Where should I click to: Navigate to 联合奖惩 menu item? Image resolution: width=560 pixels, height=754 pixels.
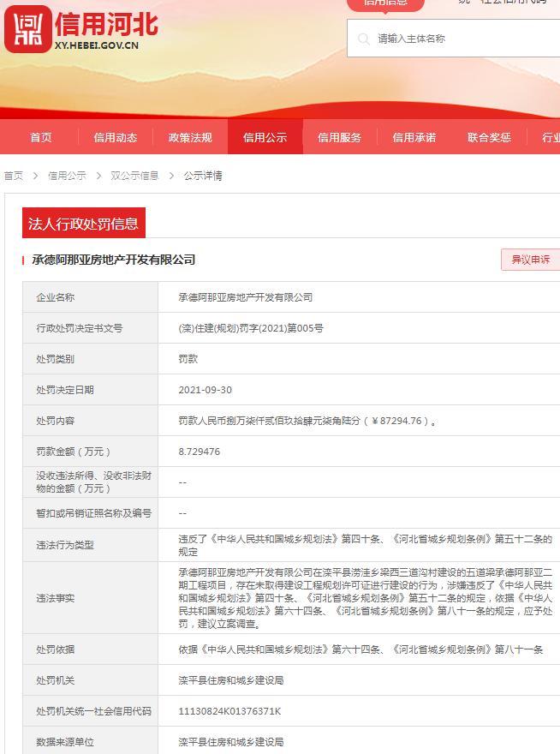[489, 137]
